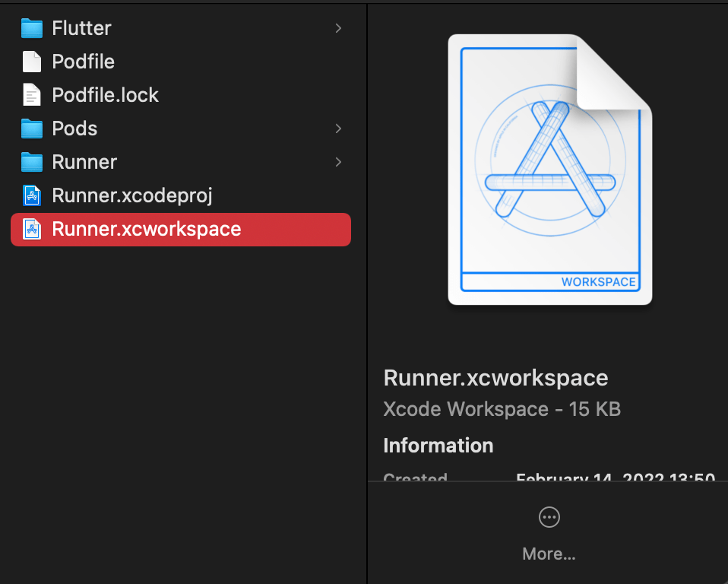Expand the Pods folder

339,129
